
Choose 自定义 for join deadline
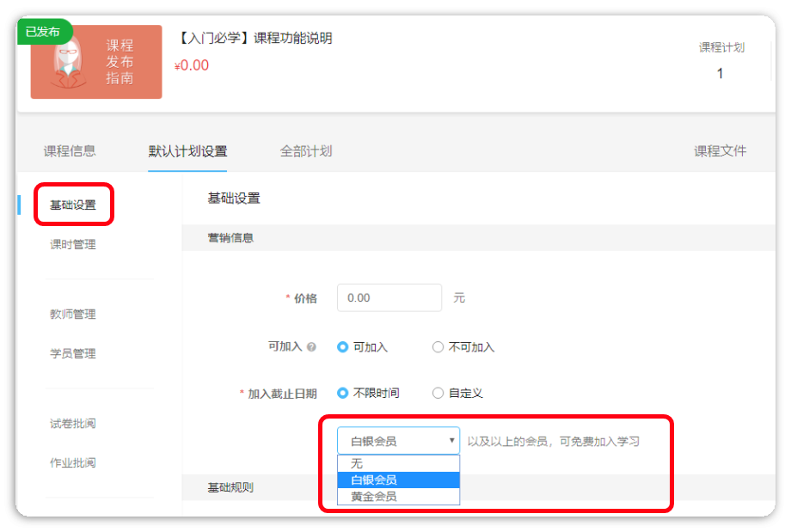point(438,393)
